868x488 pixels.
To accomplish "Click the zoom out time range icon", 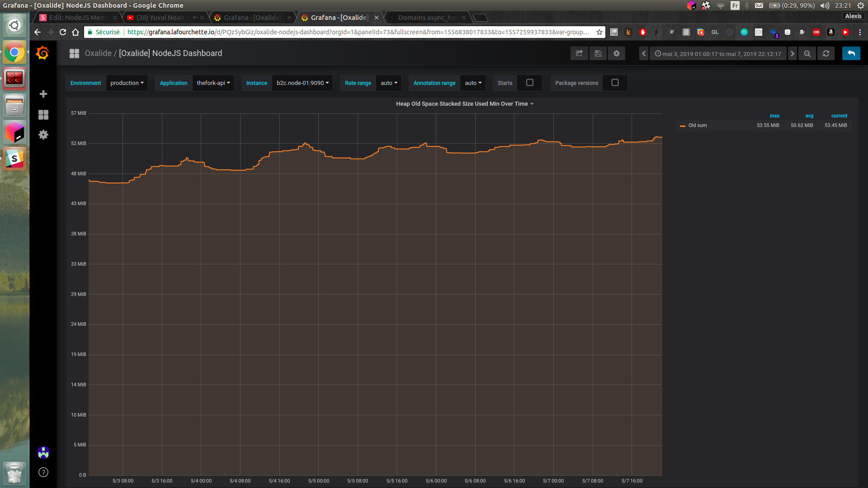I will (807, 53).
